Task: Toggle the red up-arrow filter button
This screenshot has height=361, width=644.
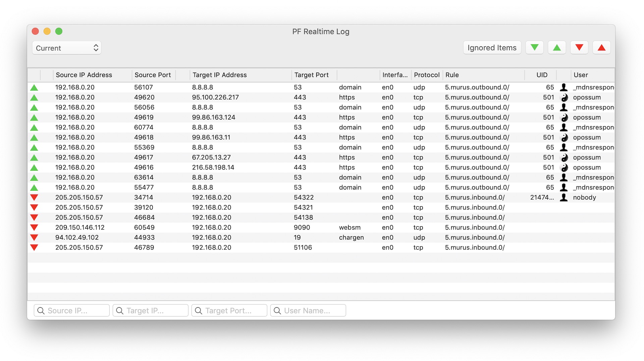Action: [601, 48]
